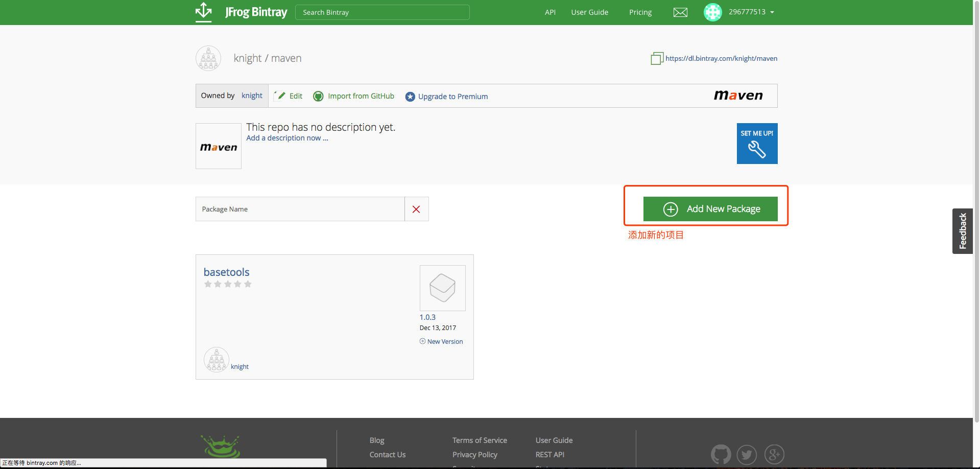Click the 296777513 username text

747,12
